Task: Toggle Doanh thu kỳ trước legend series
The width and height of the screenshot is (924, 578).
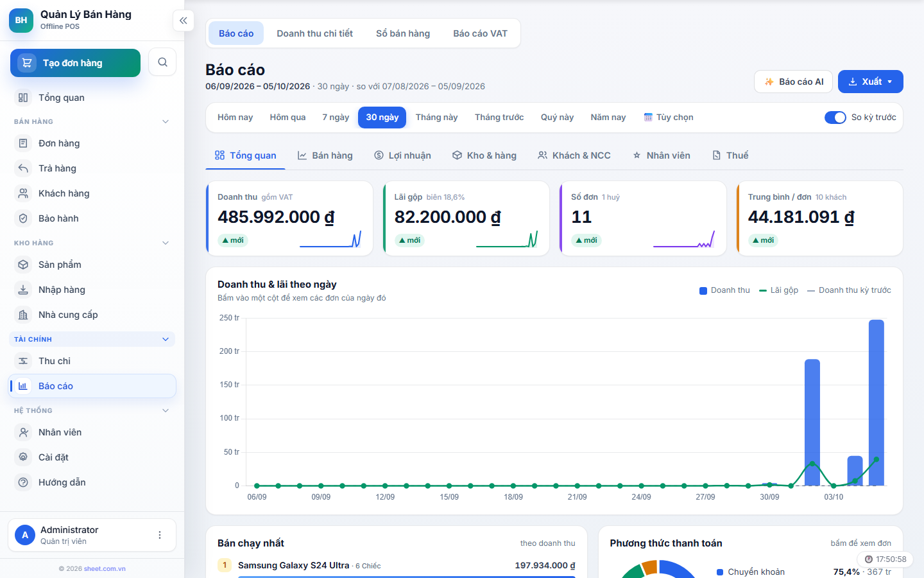Action: click(849, 290)
